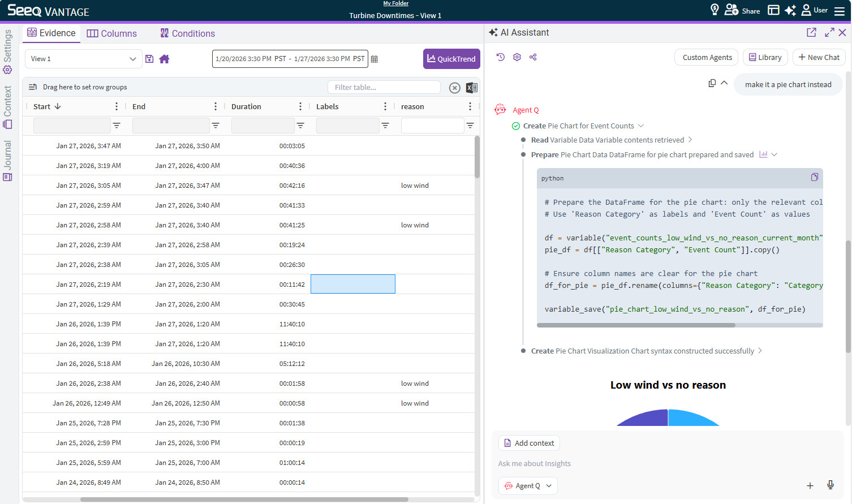This screenshot has height=504, width=852.
Task: Click the QuickTrend button
Action: coord(451,59)
